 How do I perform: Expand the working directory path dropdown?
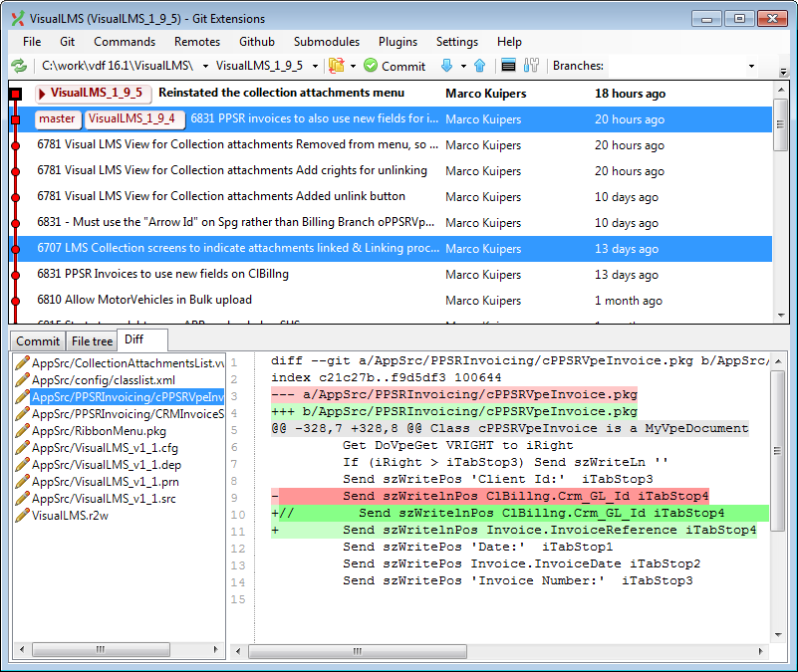coord(204,67)
